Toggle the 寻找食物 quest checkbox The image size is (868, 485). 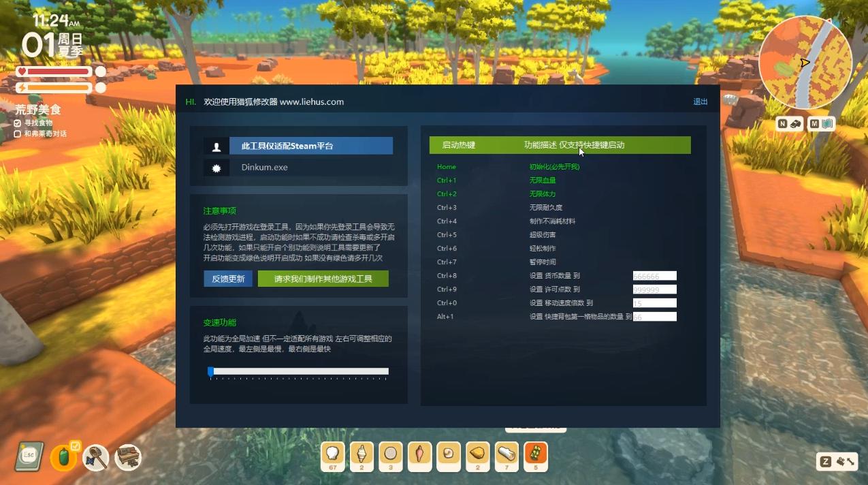18,123
